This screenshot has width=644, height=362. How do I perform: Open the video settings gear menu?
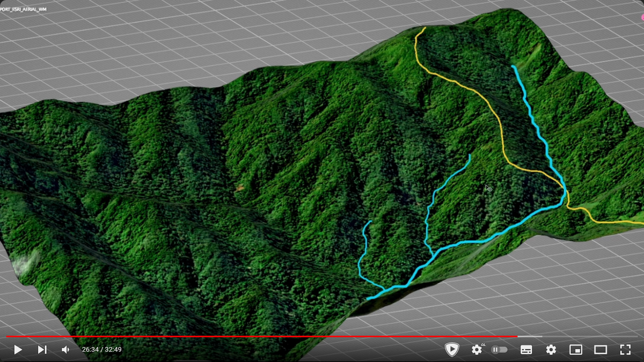coord(551,350)
